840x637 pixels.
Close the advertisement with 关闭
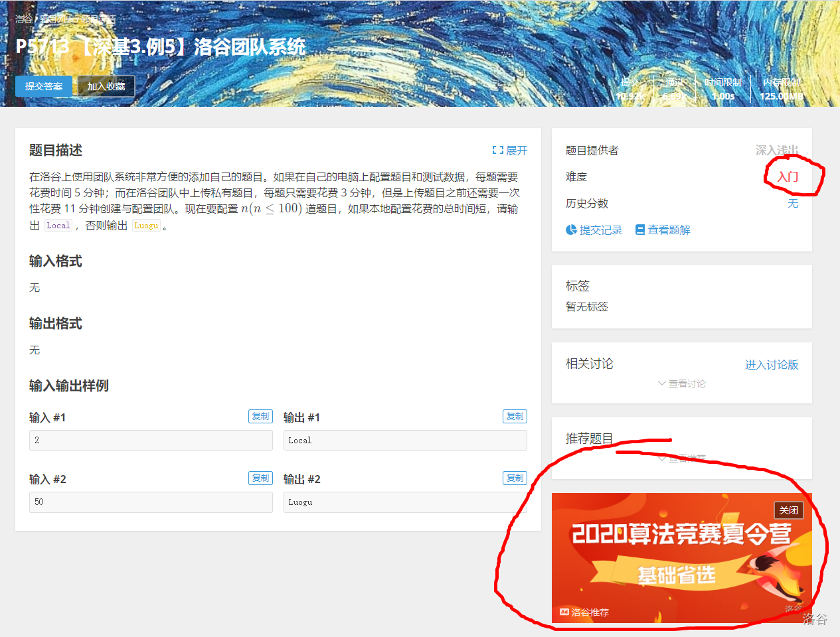tap(789, 510)
